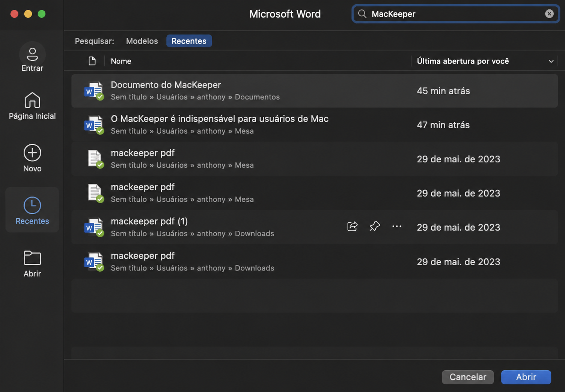Select Documento do MacKeeper file row
565x392 pixels.
(315, 91)
